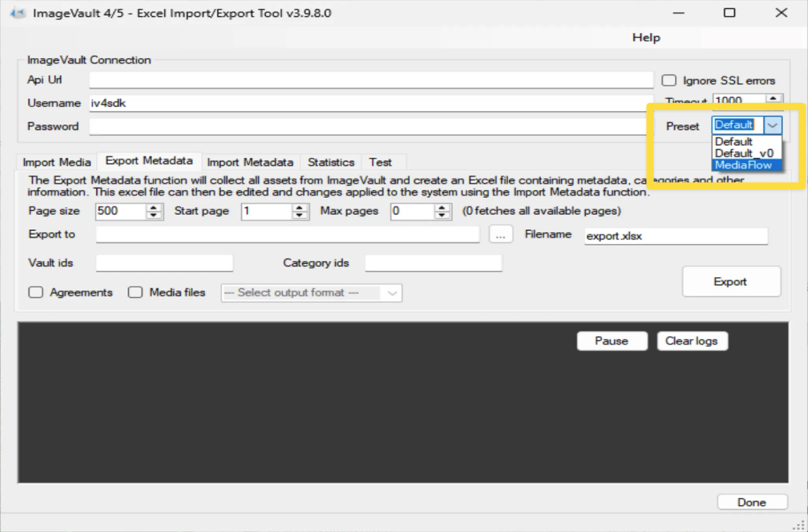Decrease Start page with down arrow
Viewport: 808px width, 532px height.
[299, 215]
